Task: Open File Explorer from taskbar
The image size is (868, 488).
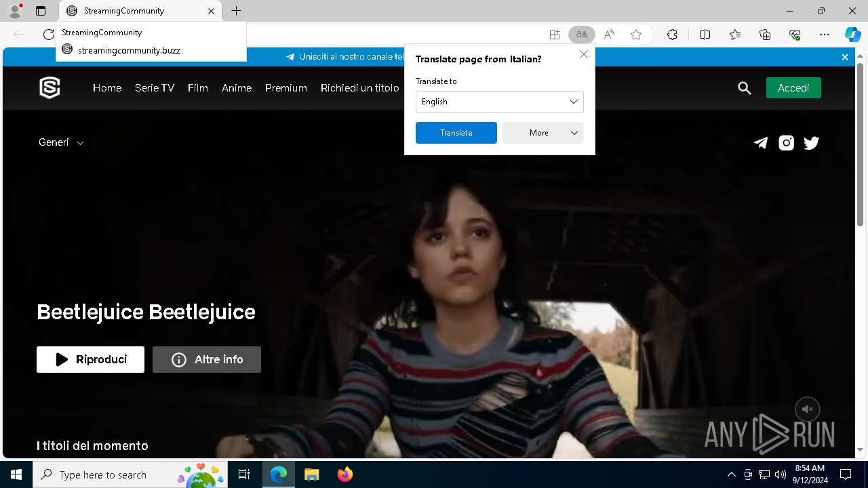Action: 311,474
